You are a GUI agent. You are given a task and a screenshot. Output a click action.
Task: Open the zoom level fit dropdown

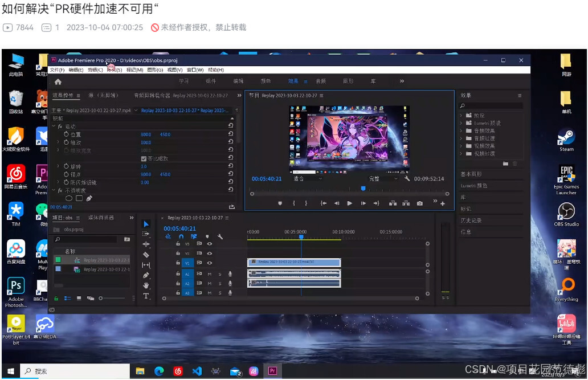(308, 178)
